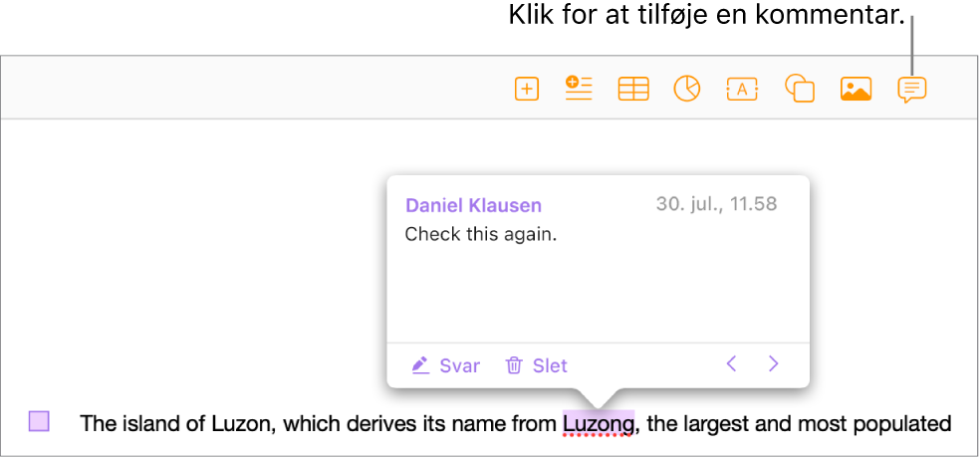This screenshot has width=980, height=458.
Task: Insert a table with the Table icon
Action: tap(633, 89)
